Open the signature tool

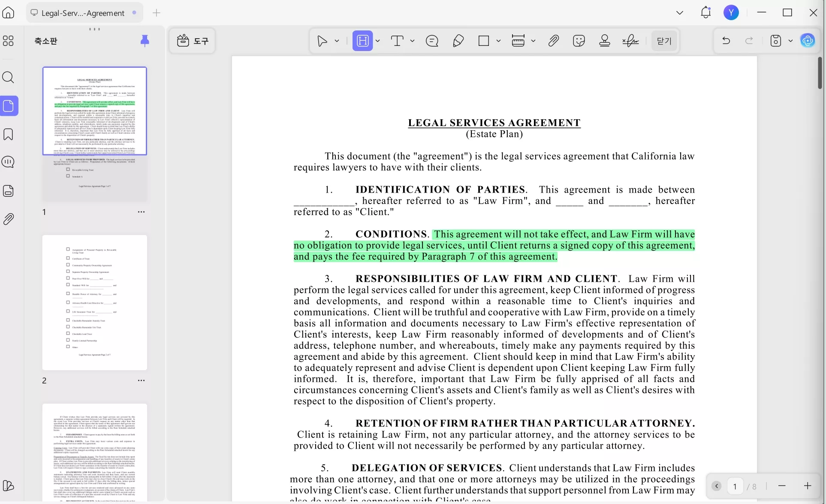click(630, 41)
